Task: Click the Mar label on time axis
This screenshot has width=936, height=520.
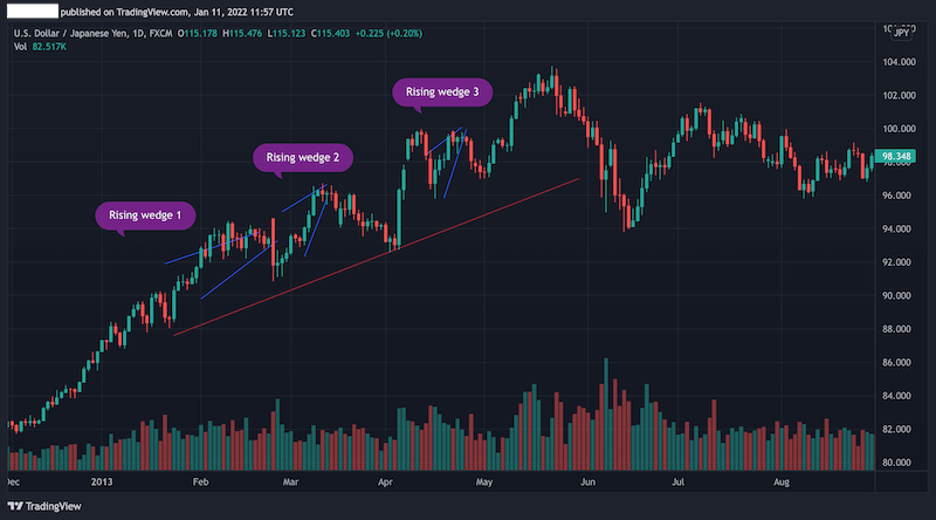Action: click(x=291, y=482)
